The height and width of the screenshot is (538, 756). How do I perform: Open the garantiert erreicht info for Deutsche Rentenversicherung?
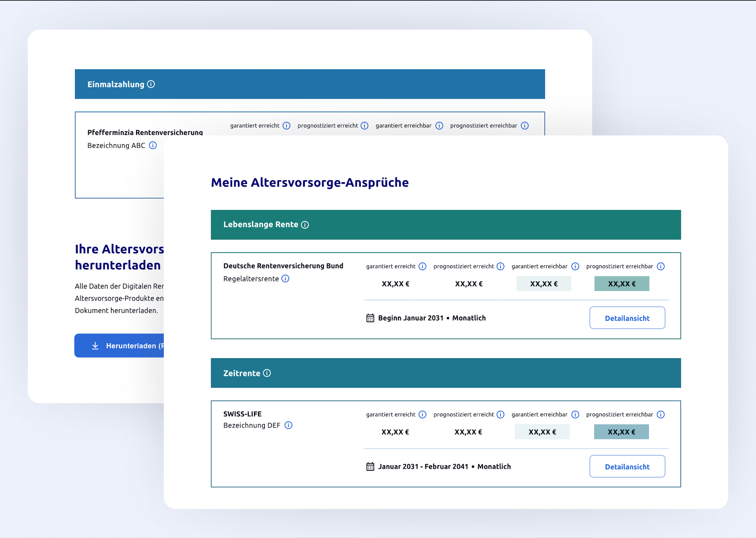point(422,266)
